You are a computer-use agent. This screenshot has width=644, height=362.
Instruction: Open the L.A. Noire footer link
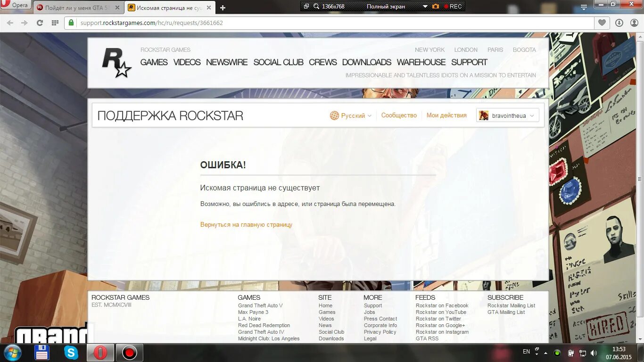[x=249, y=319]
